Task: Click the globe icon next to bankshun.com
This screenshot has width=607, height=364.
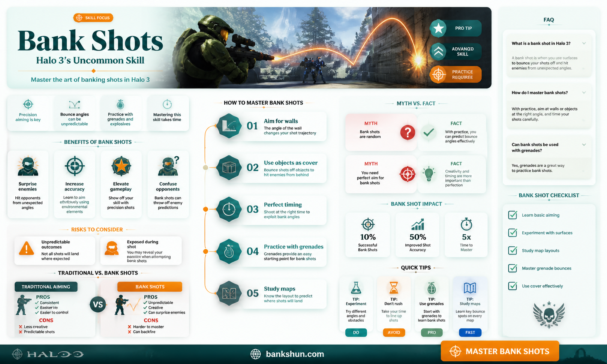Action: pyautogui.click(x=256, y=354)
